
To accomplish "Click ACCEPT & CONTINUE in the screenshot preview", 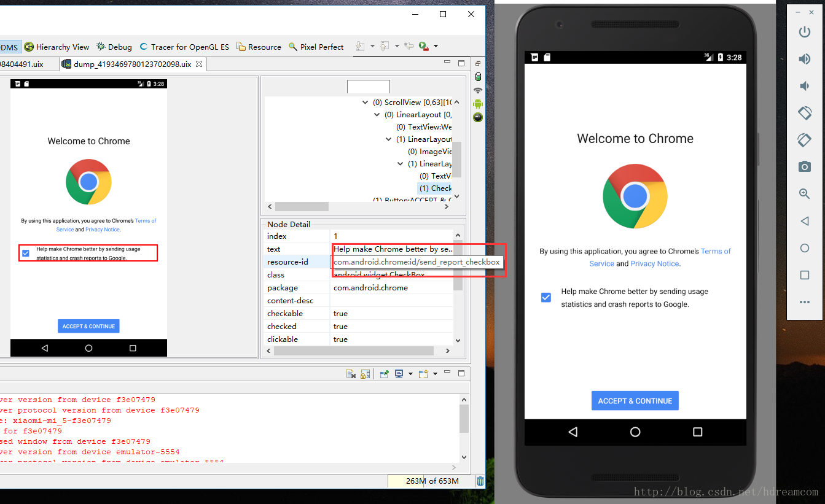I will [x=88, y=326].
